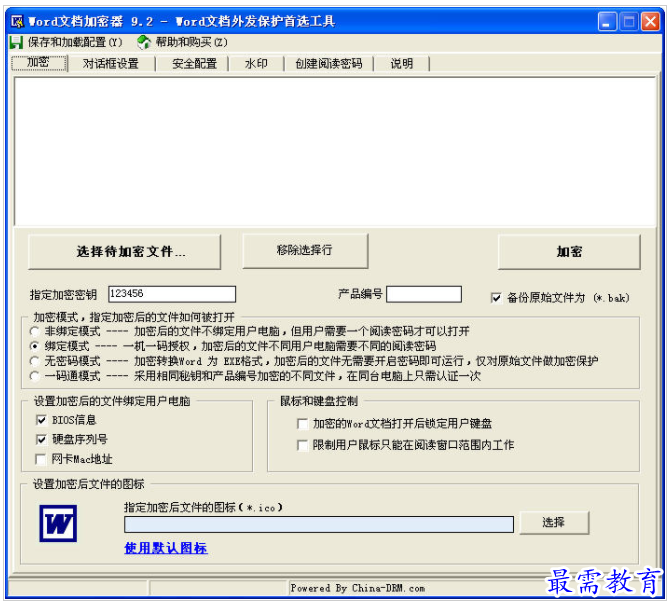The image size is (669, 613).
Task: Go to the 创建阅读密码 tab
Action: click(329, 64)
